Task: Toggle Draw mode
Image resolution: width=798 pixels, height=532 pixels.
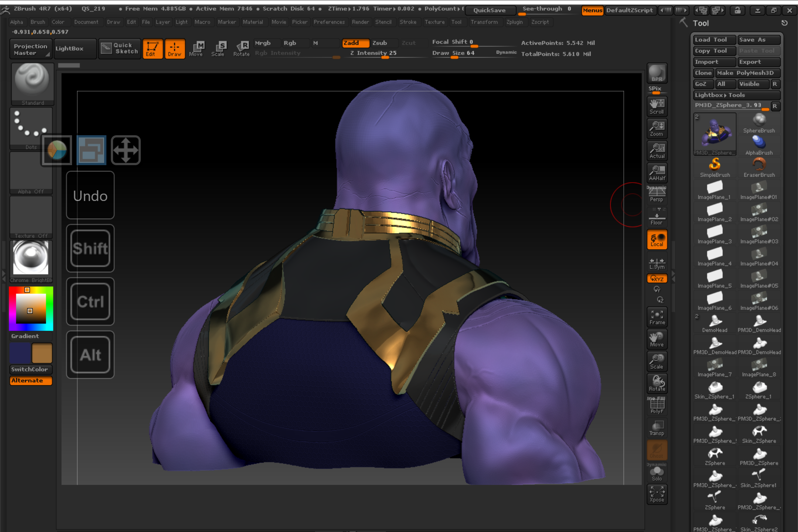Action: coord(175,49)
